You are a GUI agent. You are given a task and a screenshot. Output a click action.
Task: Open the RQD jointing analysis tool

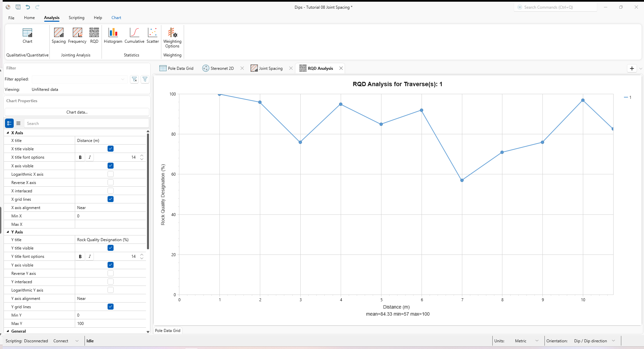(94, 35)
